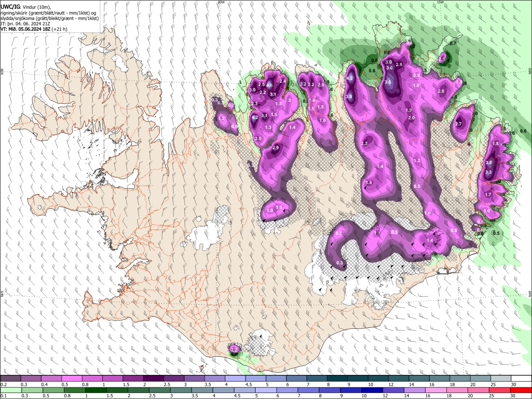The height and width of the screenshot is (399, 532).
Task: Click the 'IT: þri. 04. 06. 2024 21Z' initial time text
Action: [25, 24]
